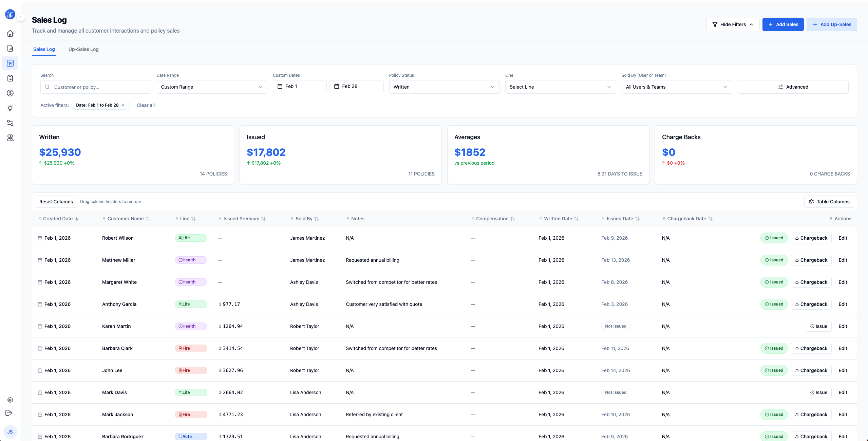Screen dimensions: 868x441
Task: Click the home icon in sidebar
Action: [x=10, y=33]
